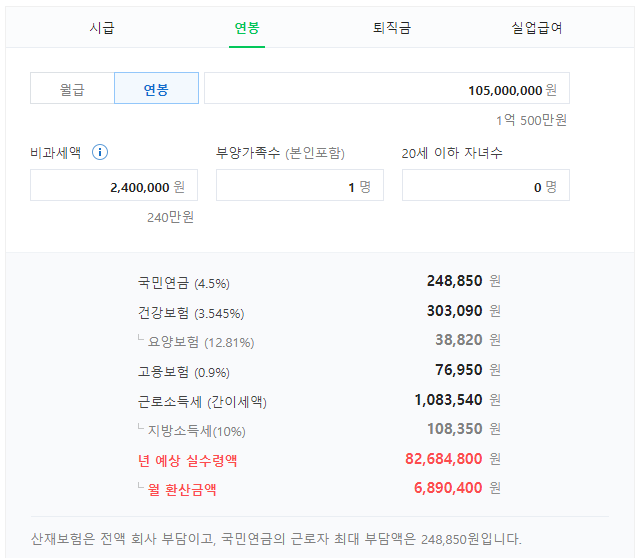Click the 부양가족수 (본인포함) label

click(280, 153)
